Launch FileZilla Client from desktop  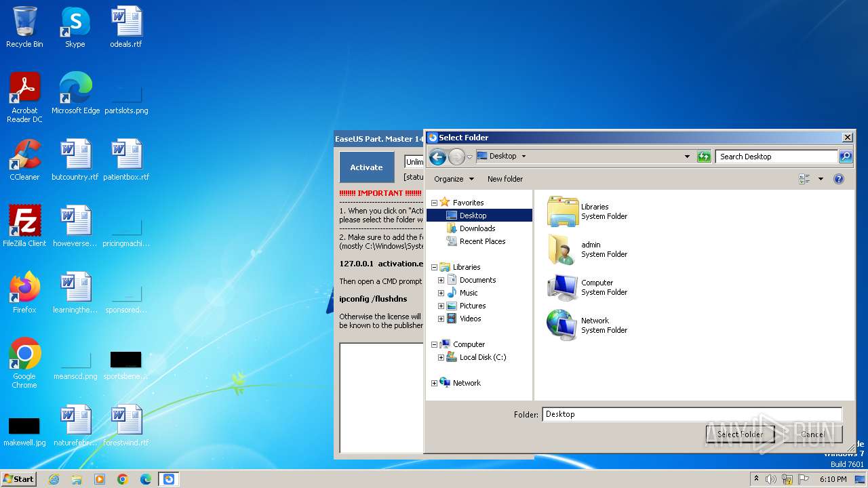[x=24, y=226]
